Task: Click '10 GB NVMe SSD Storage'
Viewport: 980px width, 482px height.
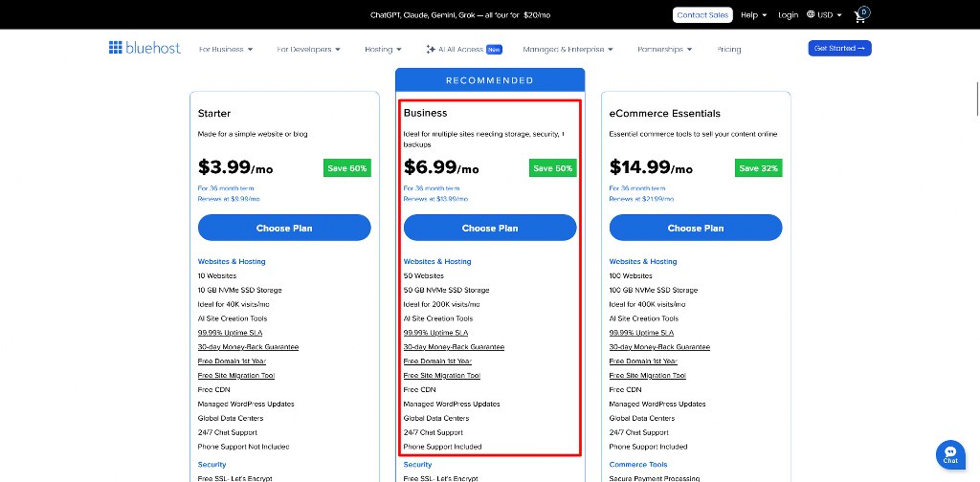Action: (239, 291)
